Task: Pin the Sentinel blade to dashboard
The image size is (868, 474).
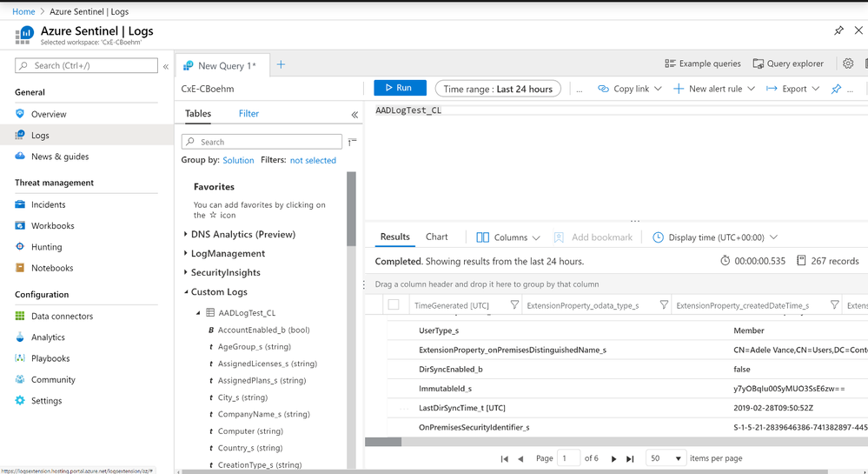Action: [x=838, y=30]
